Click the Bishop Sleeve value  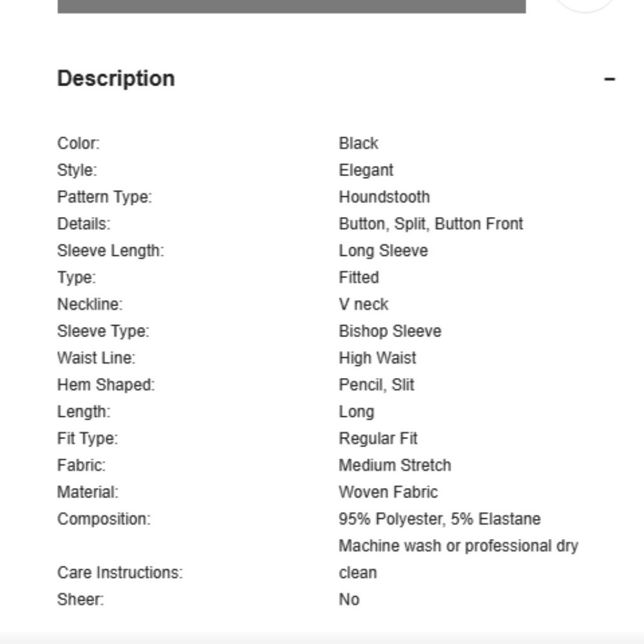coord(390,331)
